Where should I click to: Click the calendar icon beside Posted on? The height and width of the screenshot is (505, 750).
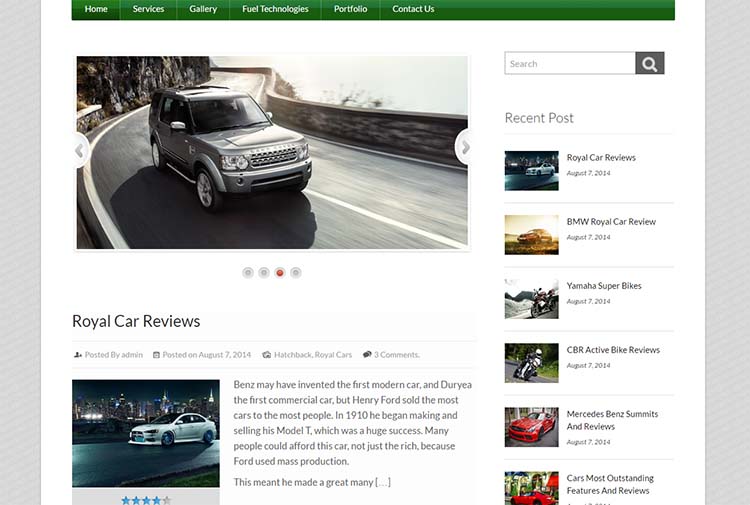click(x=156, y=355)
